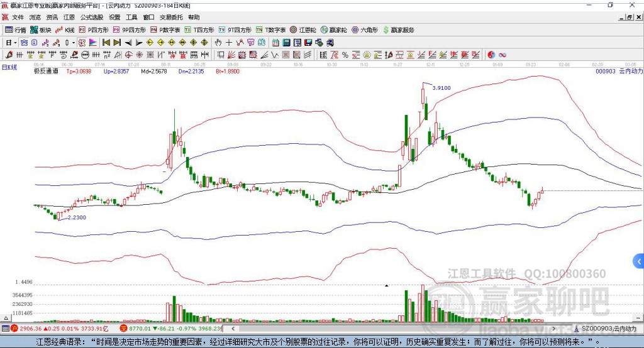Move chart right with black arrow
644x348 pixels.
click(139, 43)
